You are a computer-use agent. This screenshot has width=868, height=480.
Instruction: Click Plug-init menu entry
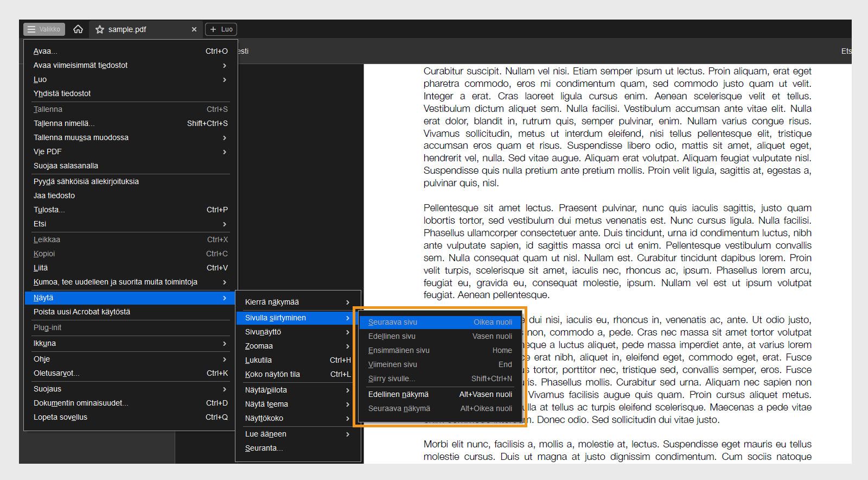click(x=130, y=327)
